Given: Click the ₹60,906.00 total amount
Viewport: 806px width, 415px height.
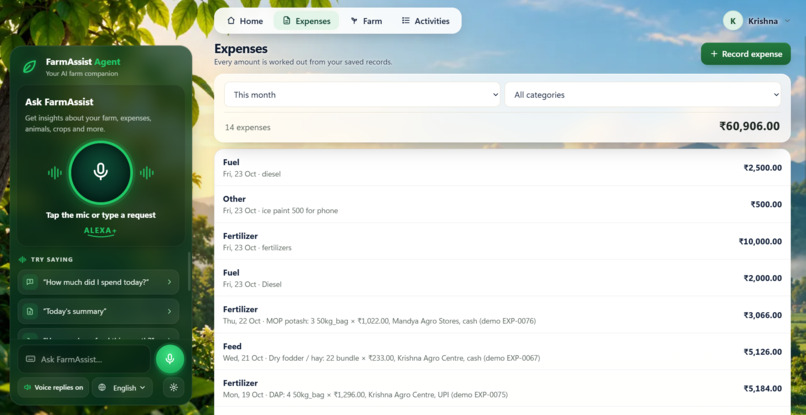Looking at the screenshot, I should (749, 126).
